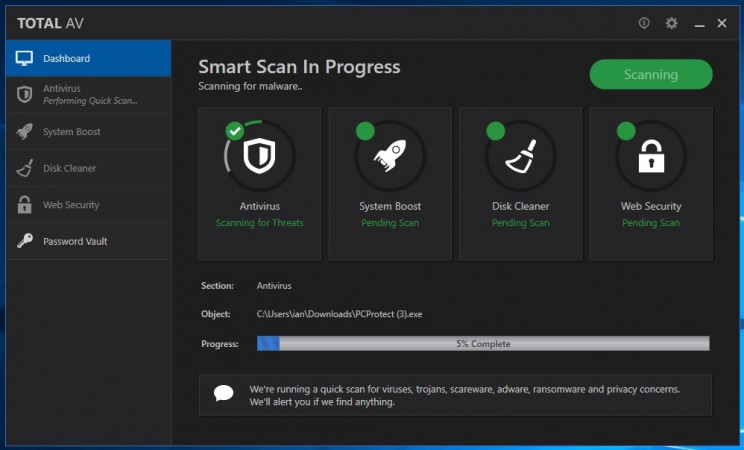This screenshot has height=450, width=744.
Task: Click the Web Security padlock icon in sidebar
Action: 24,205
